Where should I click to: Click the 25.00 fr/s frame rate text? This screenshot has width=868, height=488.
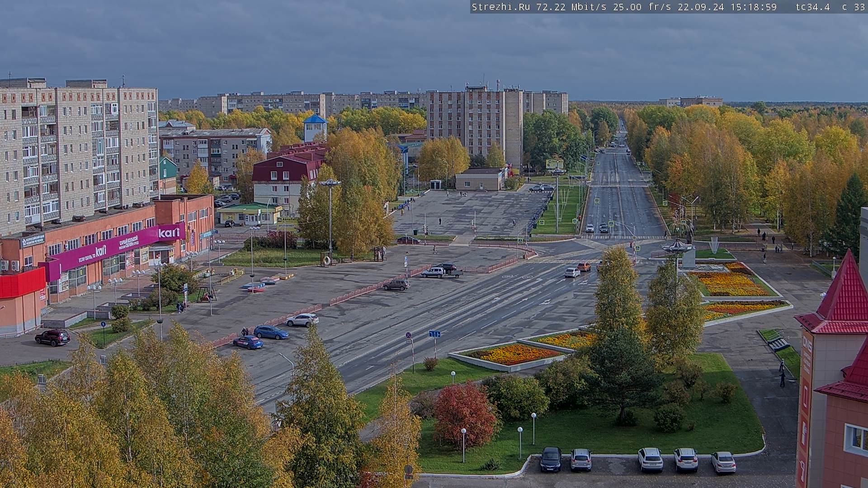[642, 7]
